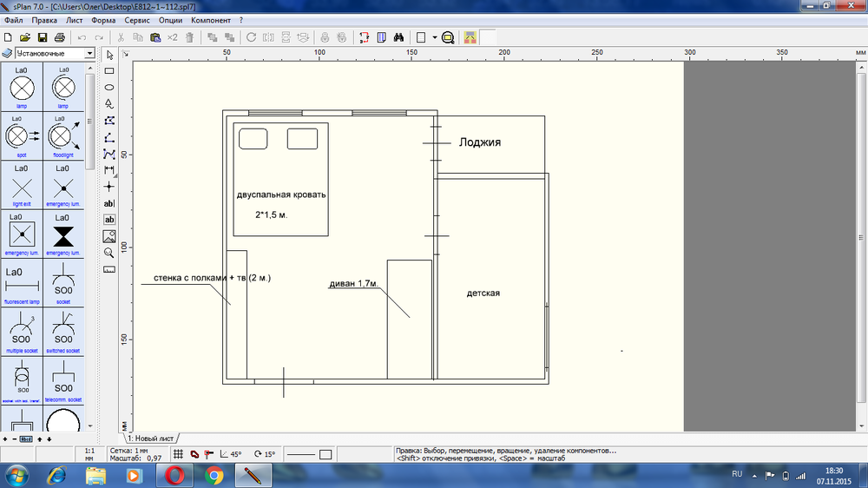The width and height of the screenshot is (868, 488).
Task: Click the binoculars search icon
Action: pos(399,37)
